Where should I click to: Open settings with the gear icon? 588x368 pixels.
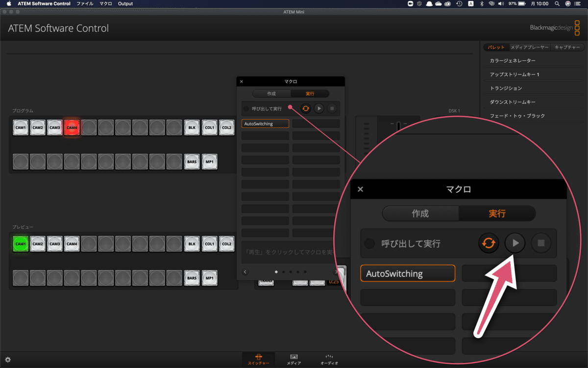pyautogui.click(x=8, y=360)
